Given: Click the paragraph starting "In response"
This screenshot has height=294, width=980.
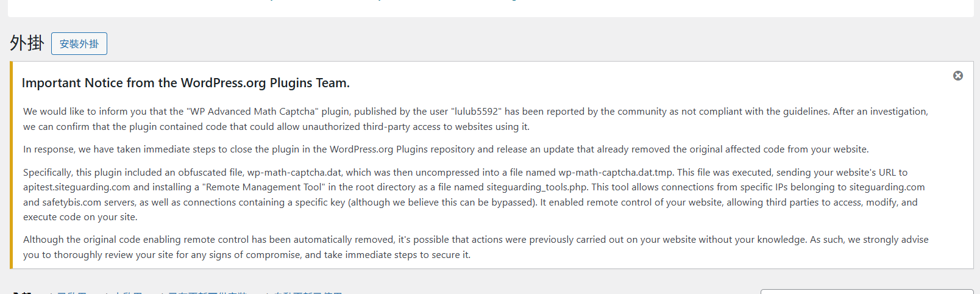Looking at the screenshot, I should pos(446,149).
